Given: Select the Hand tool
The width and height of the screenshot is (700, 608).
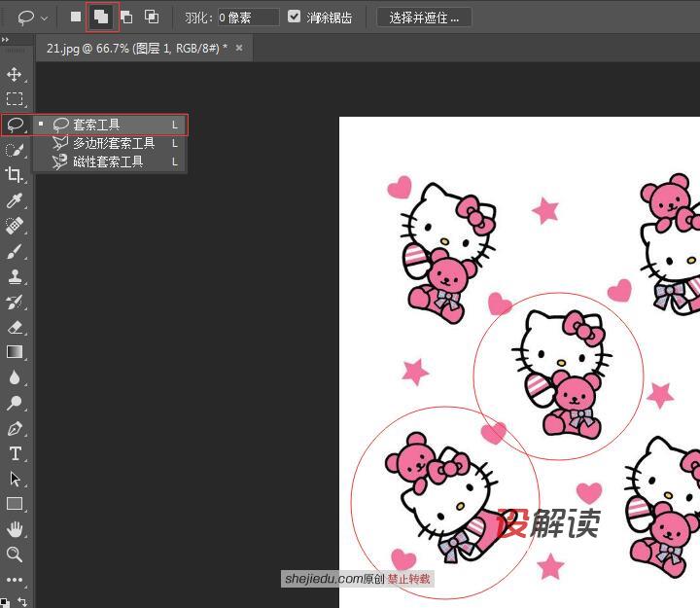Looking at the screenshot, I should (x=15, y=529).
